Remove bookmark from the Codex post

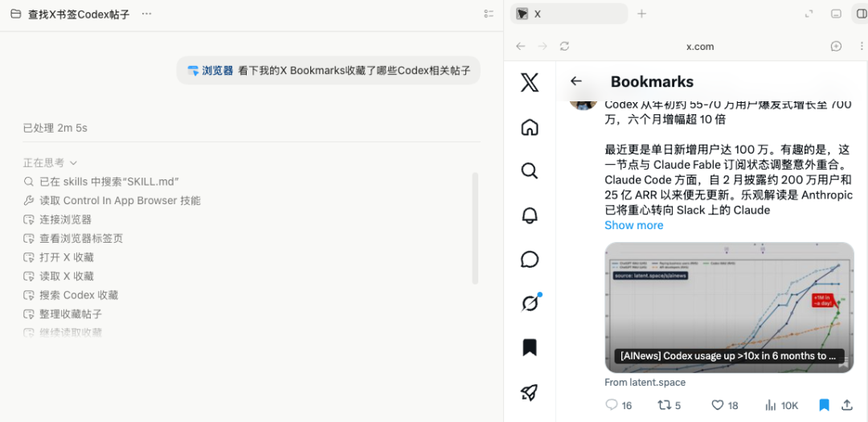[x=824, y=405]
